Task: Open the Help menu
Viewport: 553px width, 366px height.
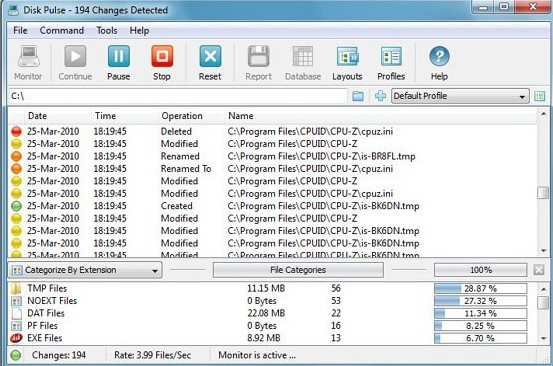Action: pos(139,31)
